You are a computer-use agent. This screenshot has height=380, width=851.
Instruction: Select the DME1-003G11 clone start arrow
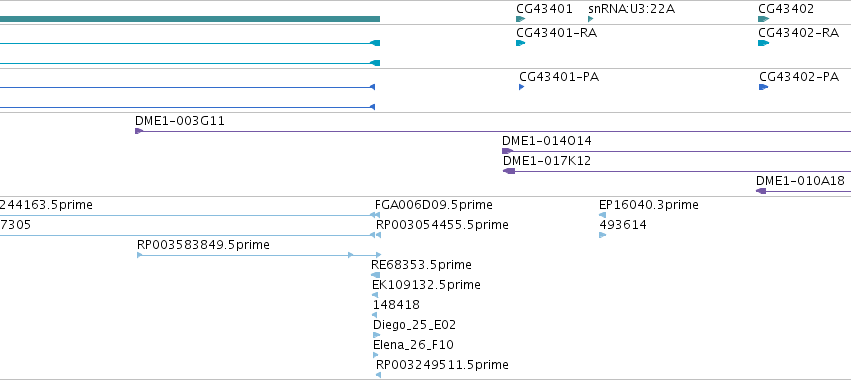pos(139,131)
